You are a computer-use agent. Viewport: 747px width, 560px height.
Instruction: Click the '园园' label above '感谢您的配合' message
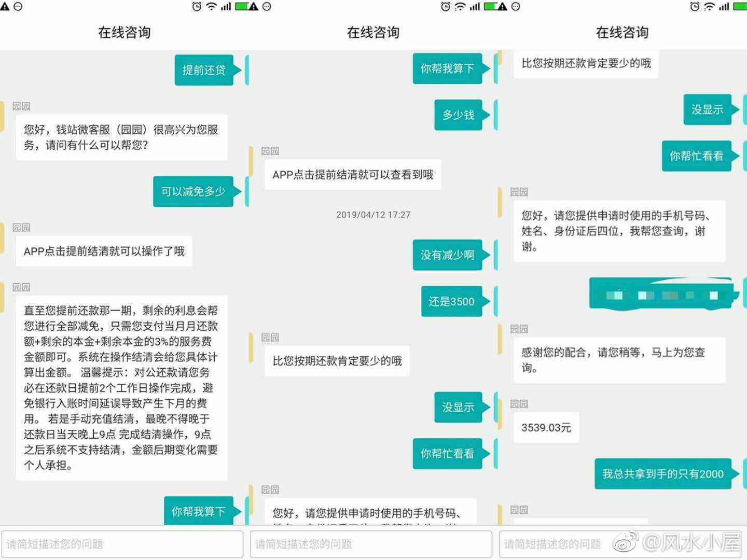pos(519,329)
